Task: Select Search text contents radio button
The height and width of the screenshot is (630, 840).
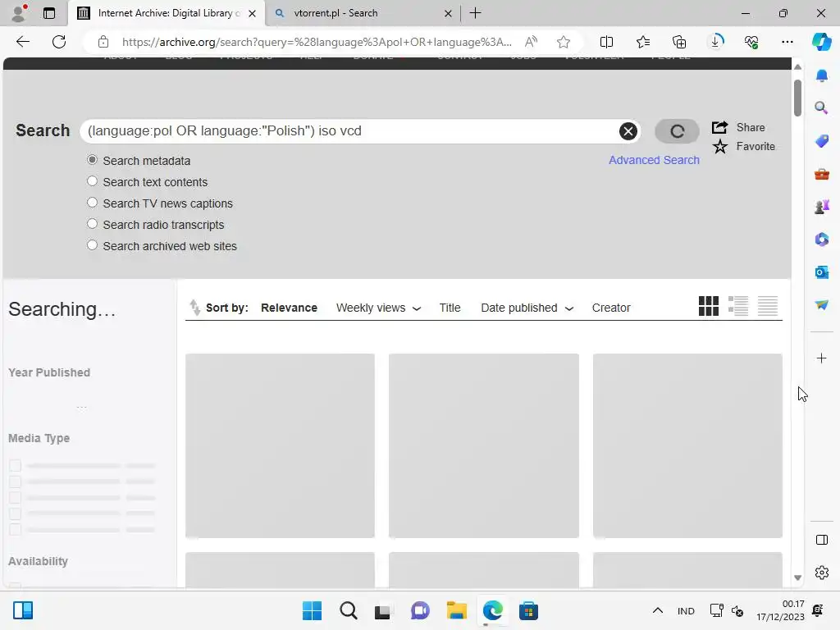Action: tap(92, 181)
